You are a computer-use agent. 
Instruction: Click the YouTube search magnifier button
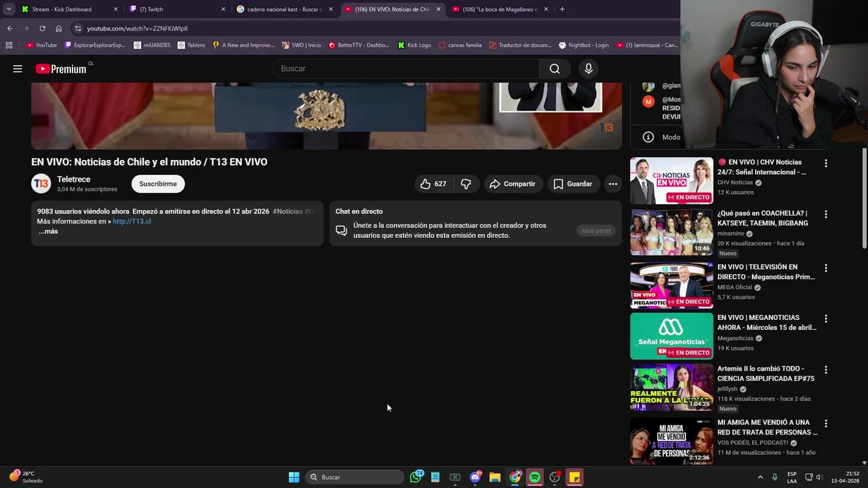point(555,68)
